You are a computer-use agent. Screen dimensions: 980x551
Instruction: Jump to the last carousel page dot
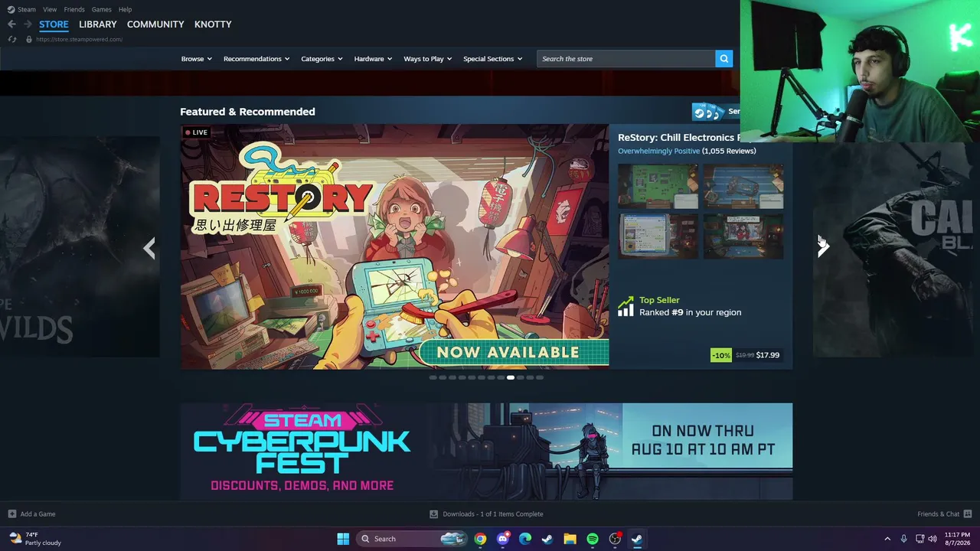(x=540, y=377)
